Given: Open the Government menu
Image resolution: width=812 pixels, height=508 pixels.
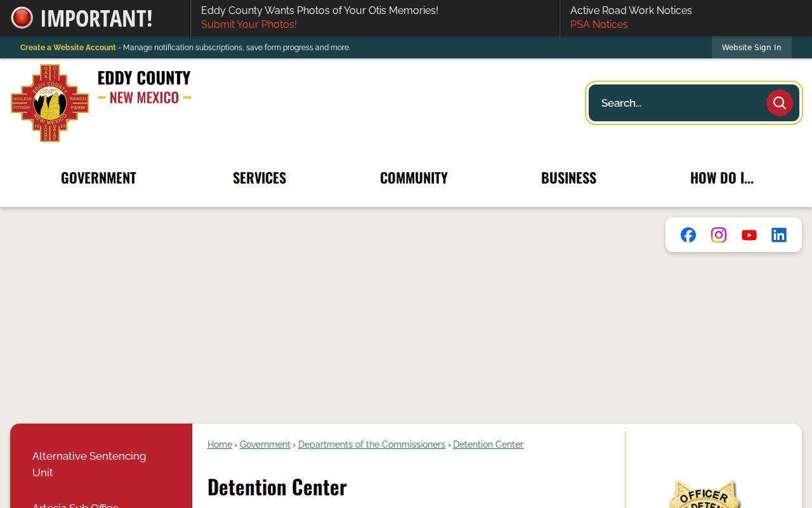Looking at the screenshot, I should click(x=98, y=178).
